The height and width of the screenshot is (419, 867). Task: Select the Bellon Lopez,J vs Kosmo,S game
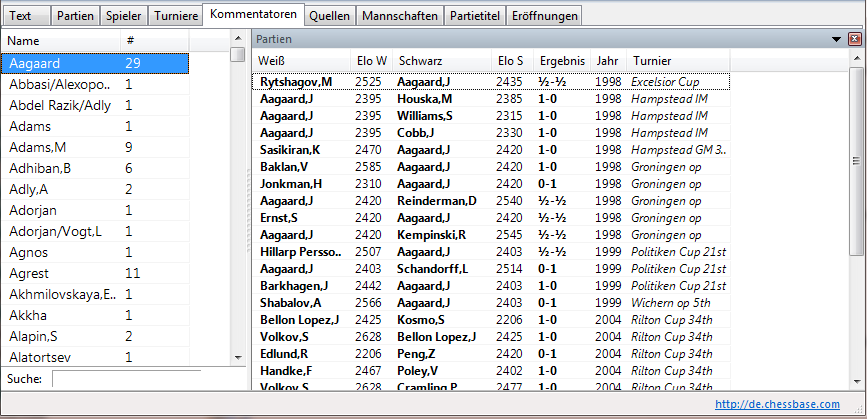(x=491, y=320)
